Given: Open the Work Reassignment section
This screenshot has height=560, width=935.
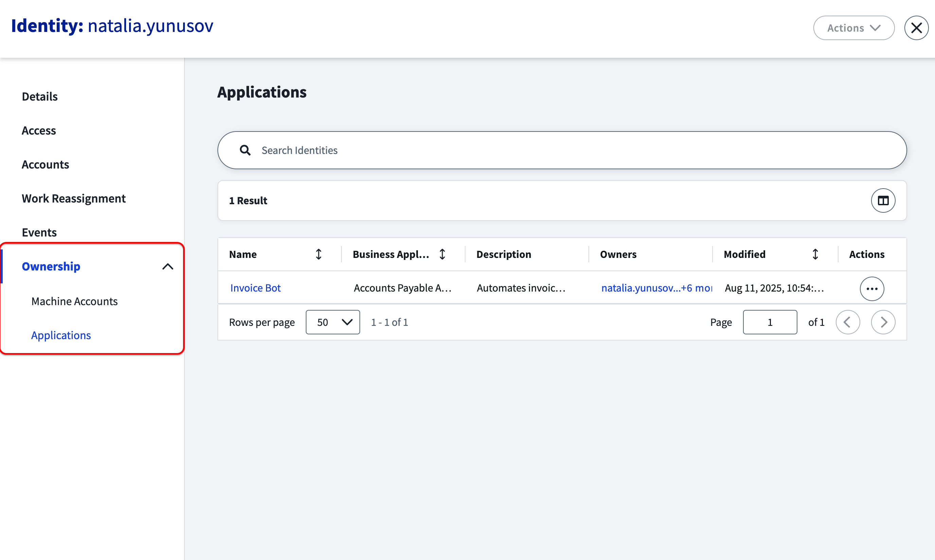Looking at the screenshot, I should point(74,198).
